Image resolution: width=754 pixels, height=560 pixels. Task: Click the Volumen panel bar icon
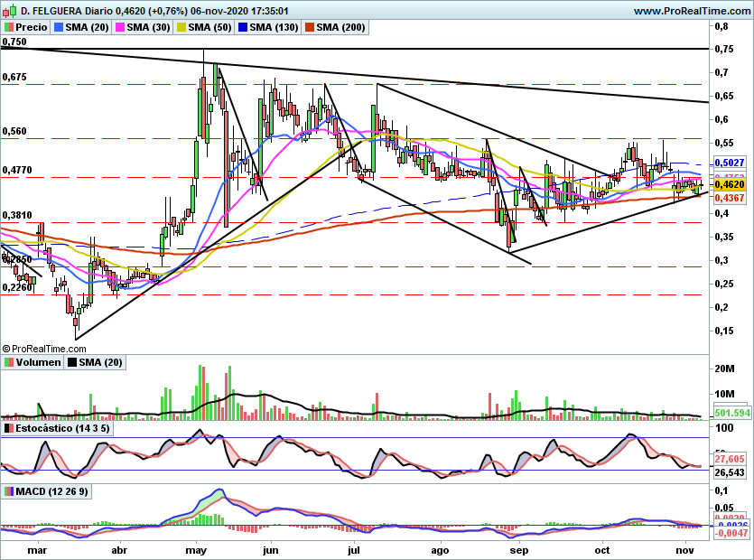[9, 362]
